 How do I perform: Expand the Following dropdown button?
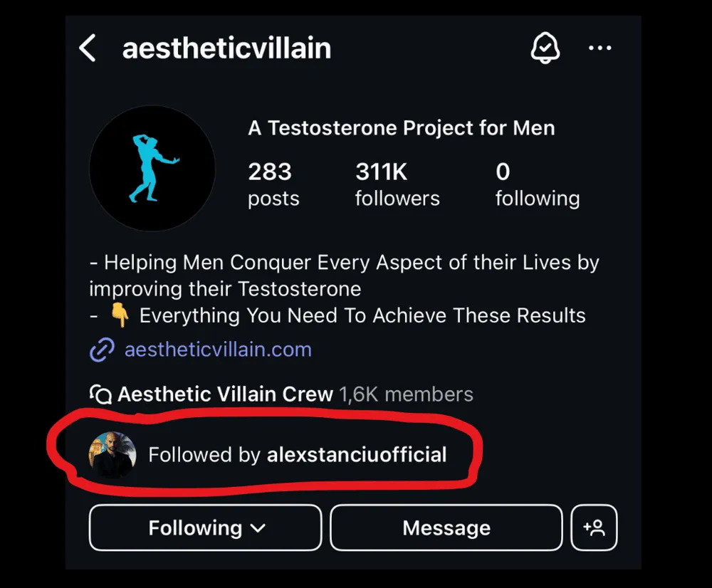[x=205, y=527]
